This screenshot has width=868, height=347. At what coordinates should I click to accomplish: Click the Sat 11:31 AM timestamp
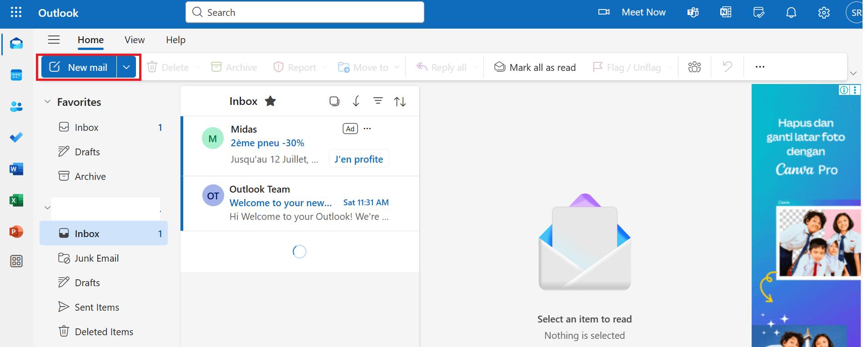[x=366, y=203]
